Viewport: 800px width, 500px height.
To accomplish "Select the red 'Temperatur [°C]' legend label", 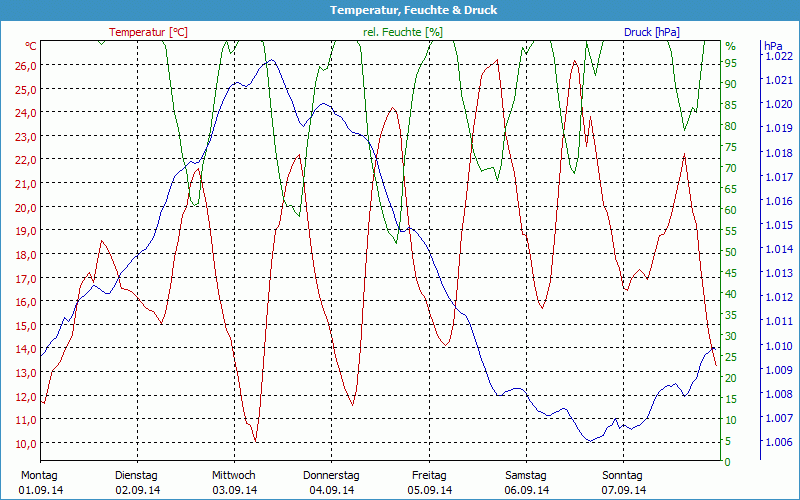I will (x=148, y=32).
